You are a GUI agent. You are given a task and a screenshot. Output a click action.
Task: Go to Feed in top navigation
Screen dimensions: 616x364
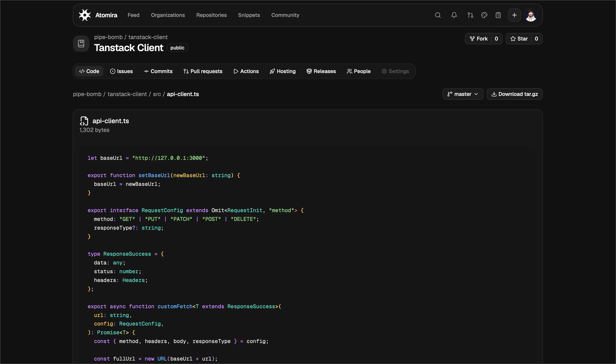tap(133, 15)
